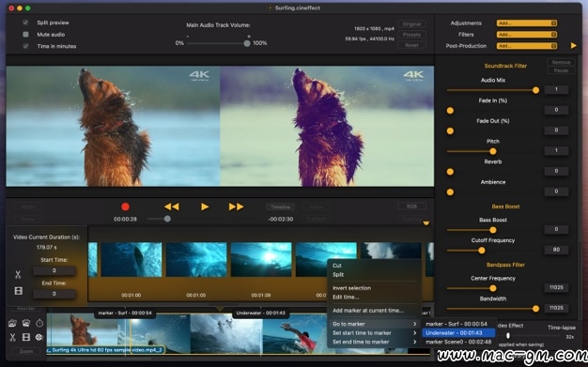The width and height of the screenshot is (588, 367).
Task: Expand Set end time to marker submenu
Action: click(374, 342)
